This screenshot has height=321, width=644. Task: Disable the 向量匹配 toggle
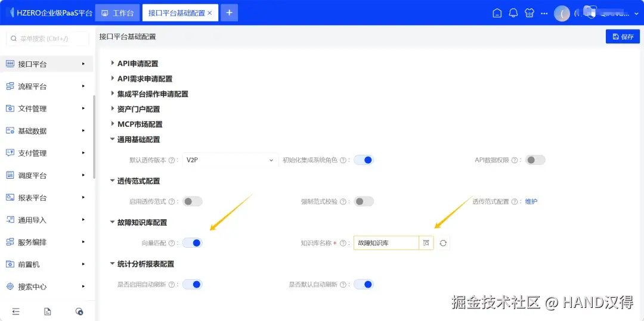(192, 243)
